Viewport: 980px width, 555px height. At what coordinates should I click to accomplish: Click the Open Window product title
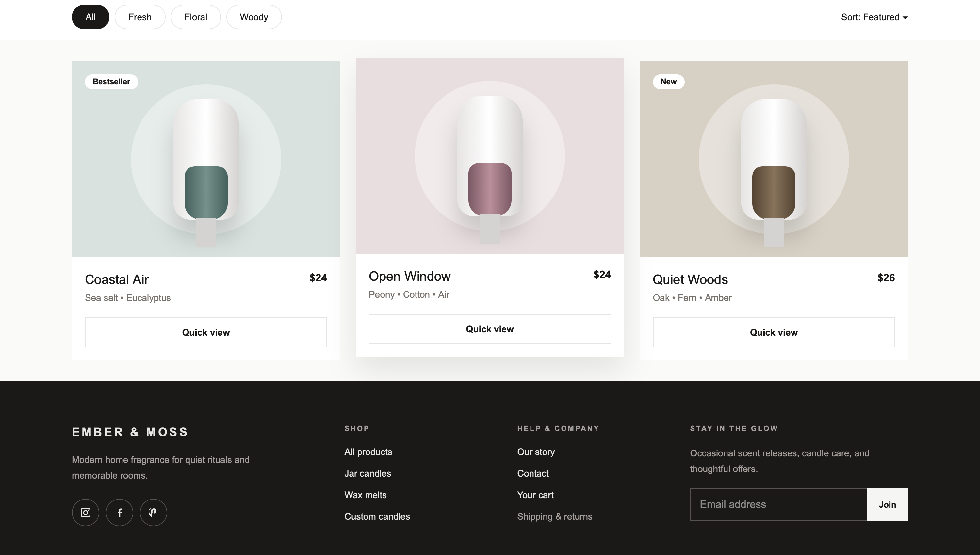pos(410,276)
